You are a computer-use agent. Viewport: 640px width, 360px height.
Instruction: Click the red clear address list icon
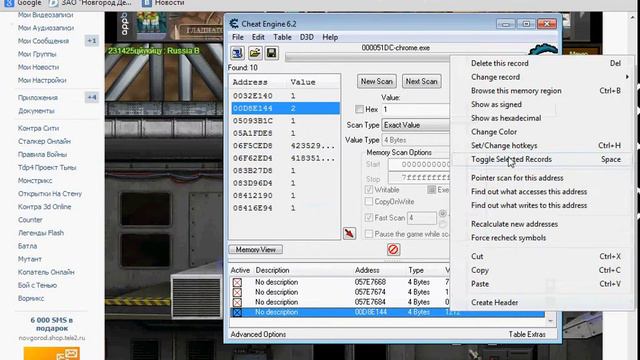tap(393, 249)
